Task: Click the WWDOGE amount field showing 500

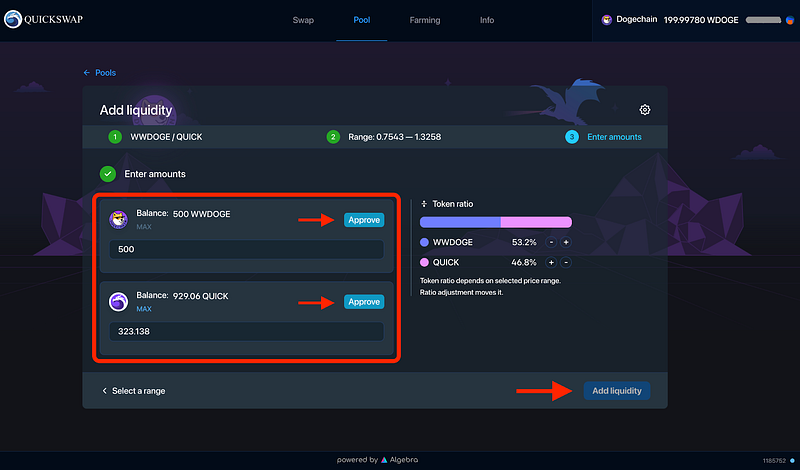Action: pos(246,250)
